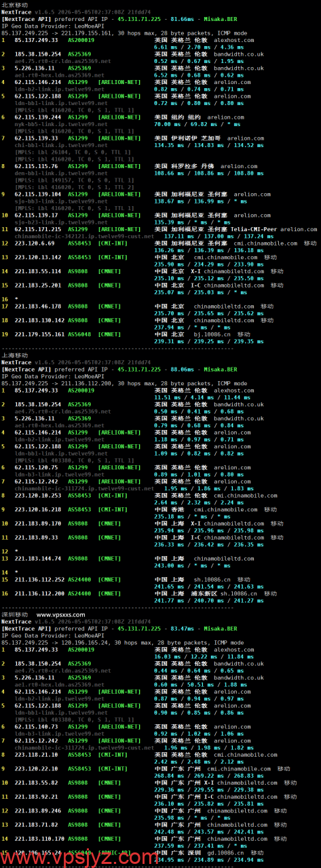This screenshot has width=321, height=868.
Task: Select hop IP 62.115.171.215
Action: coord(38,229)
